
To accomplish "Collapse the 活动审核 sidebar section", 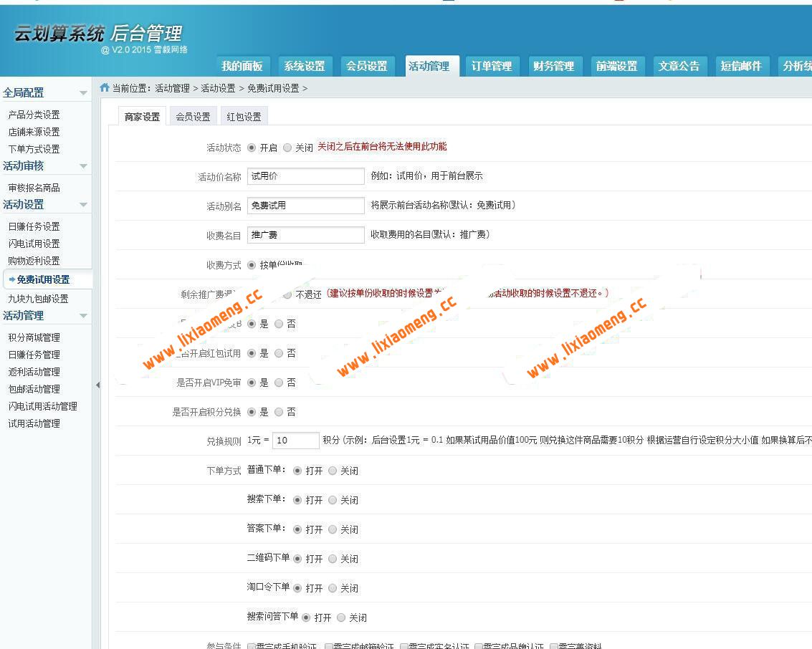I will pos(84,166).
